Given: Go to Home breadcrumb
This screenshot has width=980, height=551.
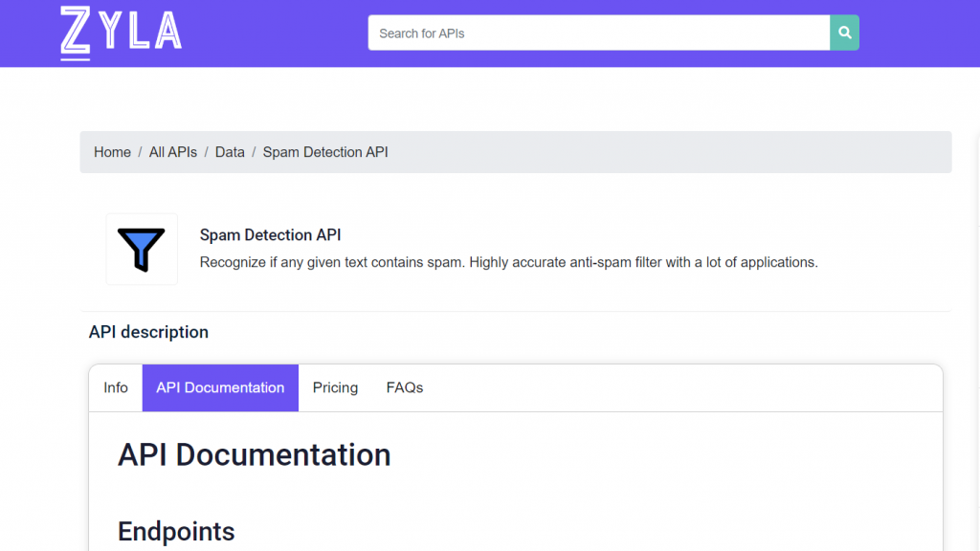Looking at the screenshot, I should tap(113, 152).
